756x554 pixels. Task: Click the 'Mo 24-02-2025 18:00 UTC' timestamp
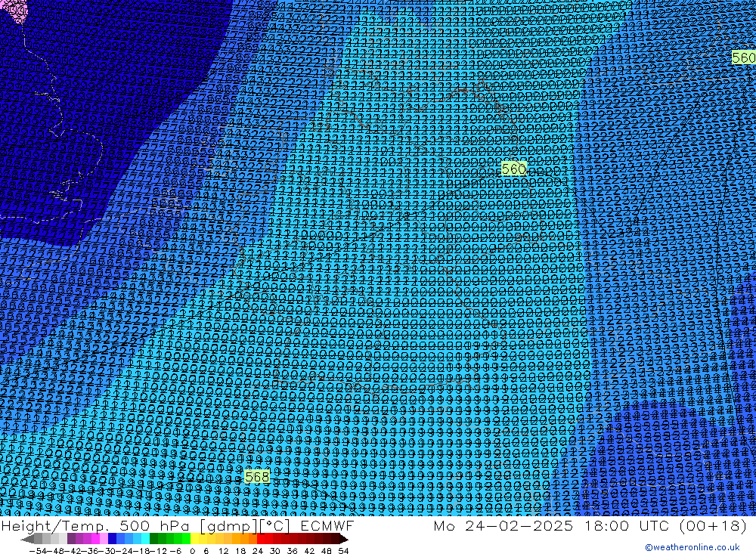[553, 525]
